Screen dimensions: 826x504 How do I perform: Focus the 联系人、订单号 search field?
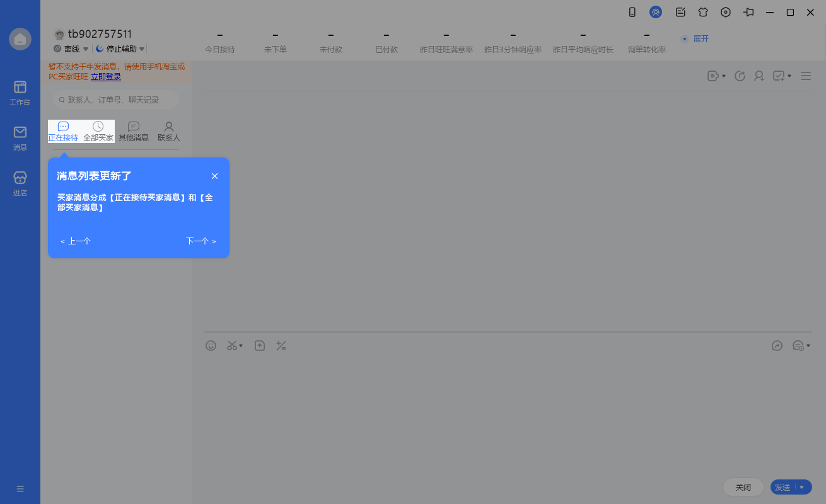[116, 100]
